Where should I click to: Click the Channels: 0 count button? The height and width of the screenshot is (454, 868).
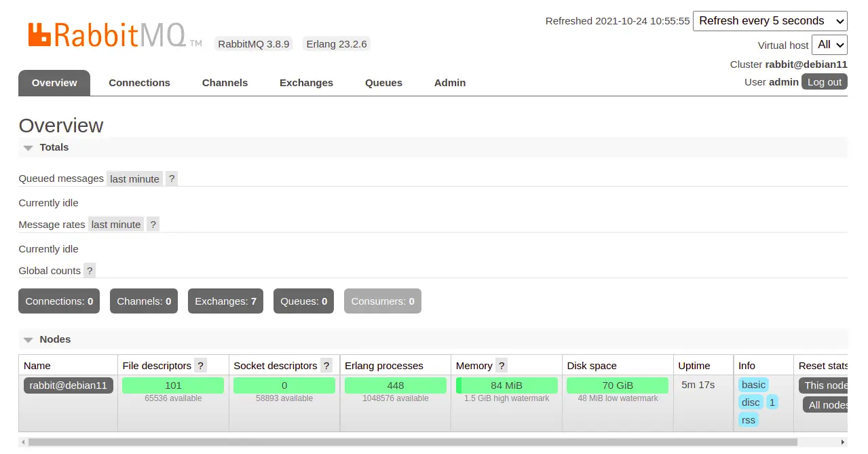tap(144, 301)
